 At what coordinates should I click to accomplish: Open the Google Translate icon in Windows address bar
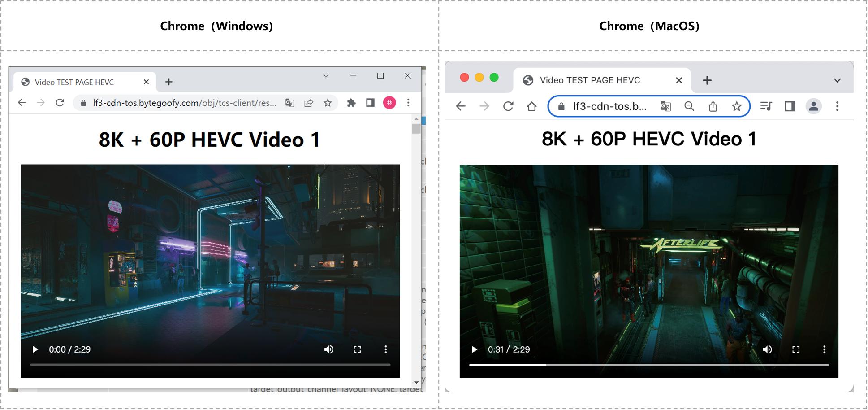[289, 103]
